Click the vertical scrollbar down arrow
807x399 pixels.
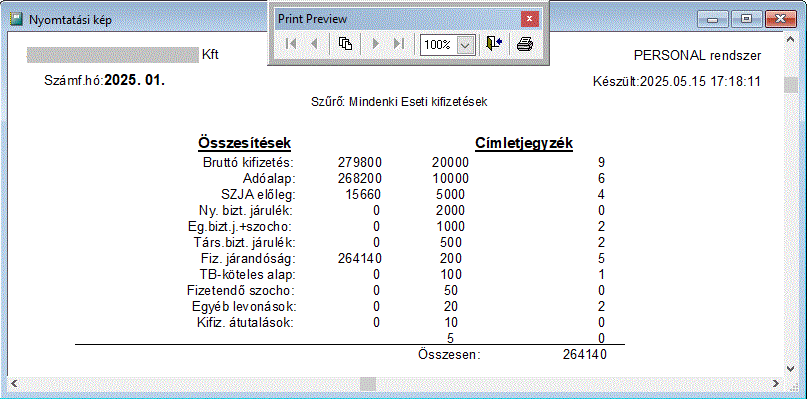point(791,368)
